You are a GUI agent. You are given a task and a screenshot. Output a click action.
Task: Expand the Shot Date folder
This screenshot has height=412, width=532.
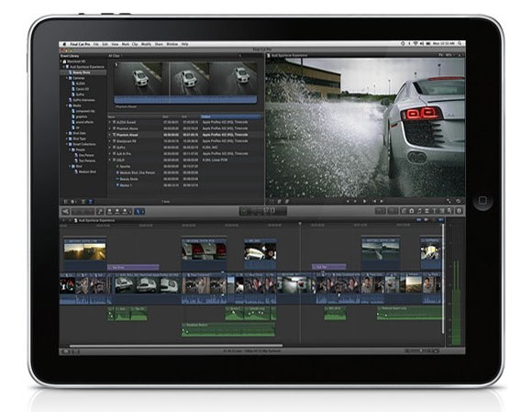67,133
